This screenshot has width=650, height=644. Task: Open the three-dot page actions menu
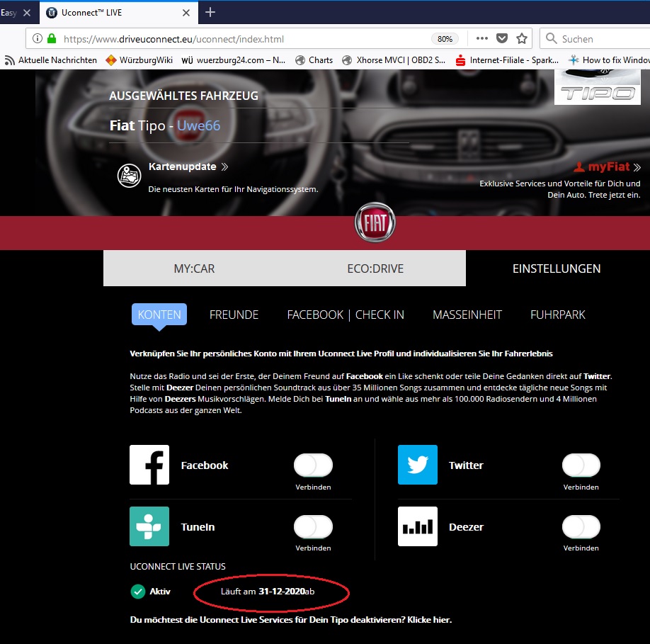[x=482, y=38]
